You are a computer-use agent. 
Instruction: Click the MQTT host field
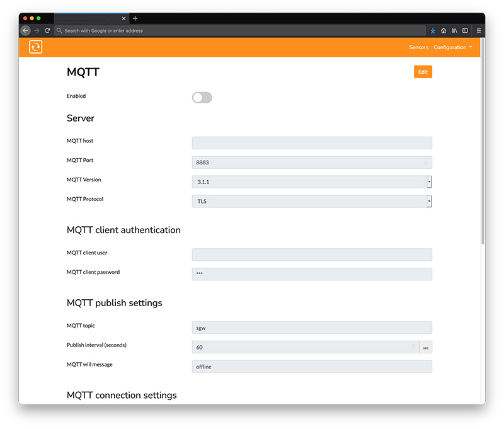pyautogui.click(x=312, y=143)
